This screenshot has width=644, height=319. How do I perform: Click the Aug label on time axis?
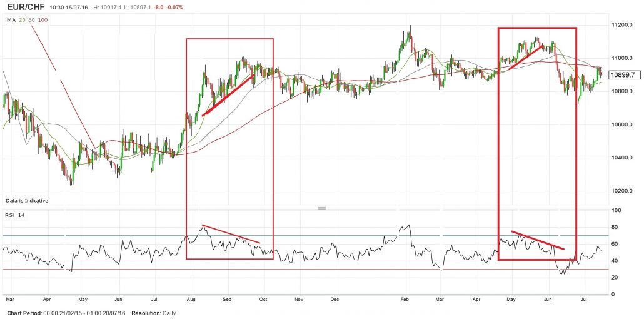pos(191,300)
